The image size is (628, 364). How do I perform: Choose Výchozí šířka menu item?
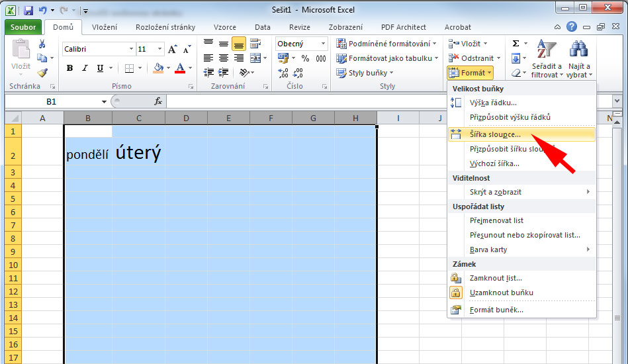click(x=522, y=163)
